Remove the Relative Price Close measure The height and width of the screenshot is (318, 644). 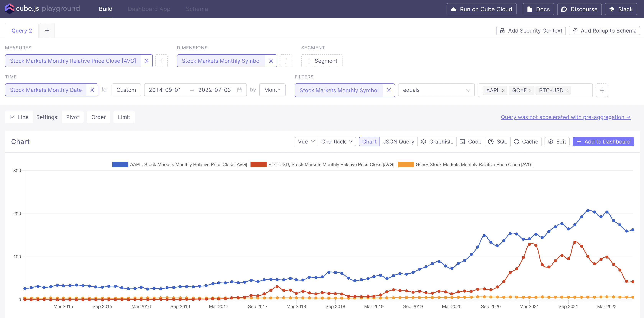(x=146, y=61)
